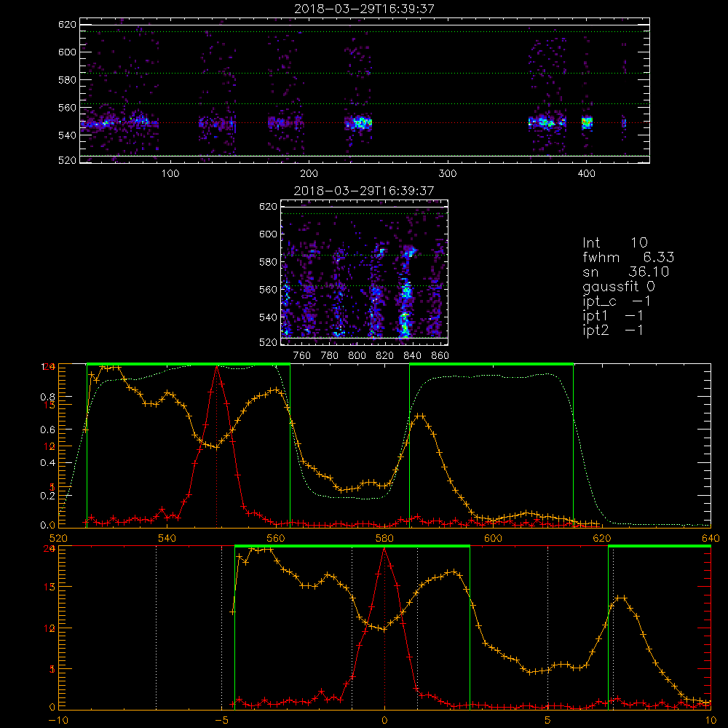
Task: Click the small middle plot's title 2018-03-29T16:39:37
Action: (x=365, y=191)
